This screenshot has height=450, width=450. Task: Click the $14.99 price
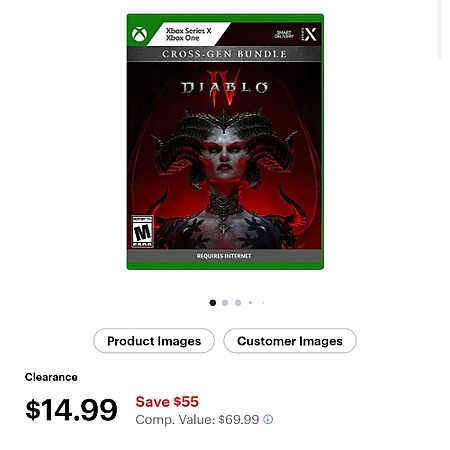click(71, 410)
